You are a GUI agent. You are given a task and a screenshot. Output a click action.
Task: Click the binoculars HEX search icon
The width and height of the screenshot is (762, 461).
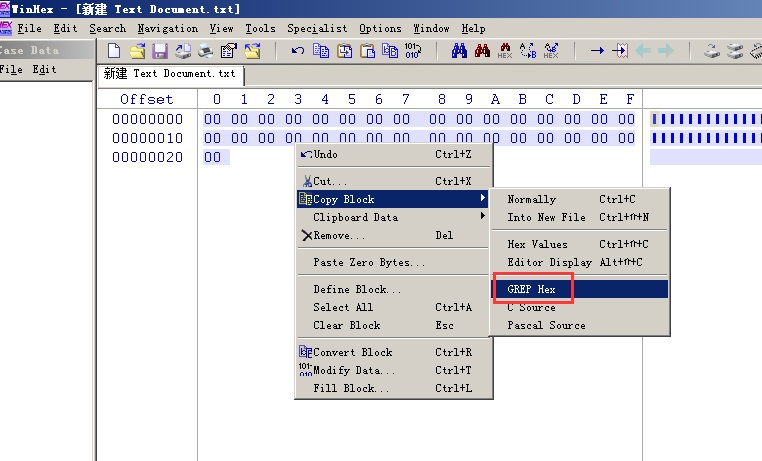pyautogui.click(x=505, y=51)
